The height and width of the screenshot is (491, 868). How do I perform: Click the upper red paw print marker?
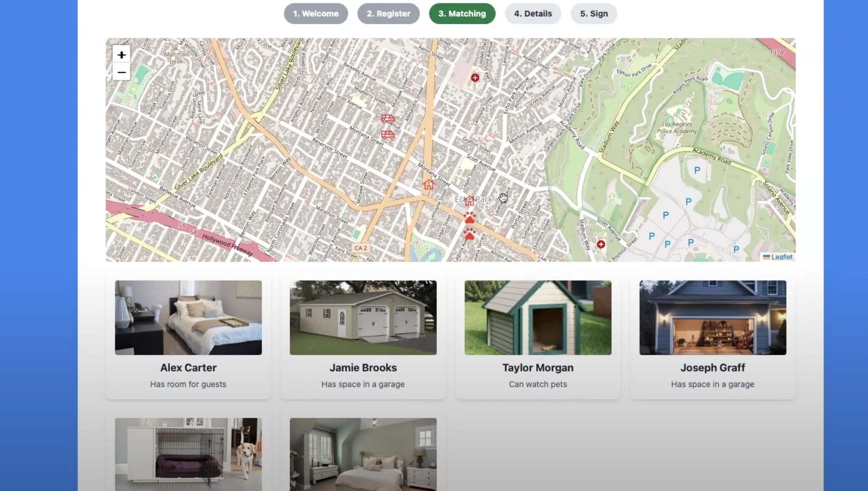pos(469,218)
